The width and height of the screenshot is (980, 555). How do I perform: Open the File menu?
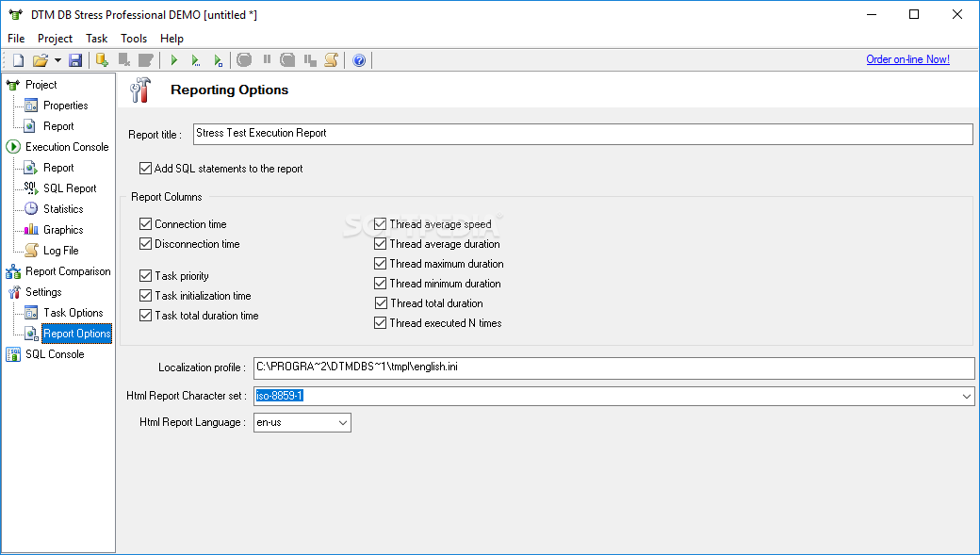point(16,39)
